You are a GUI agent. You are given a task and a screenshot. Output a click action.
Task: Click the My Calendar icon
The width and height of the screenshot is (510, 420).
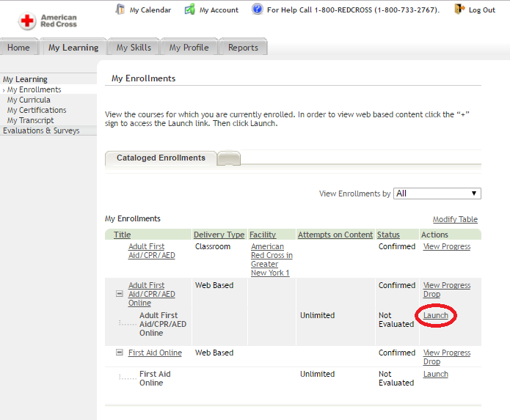tap(120, 9)
